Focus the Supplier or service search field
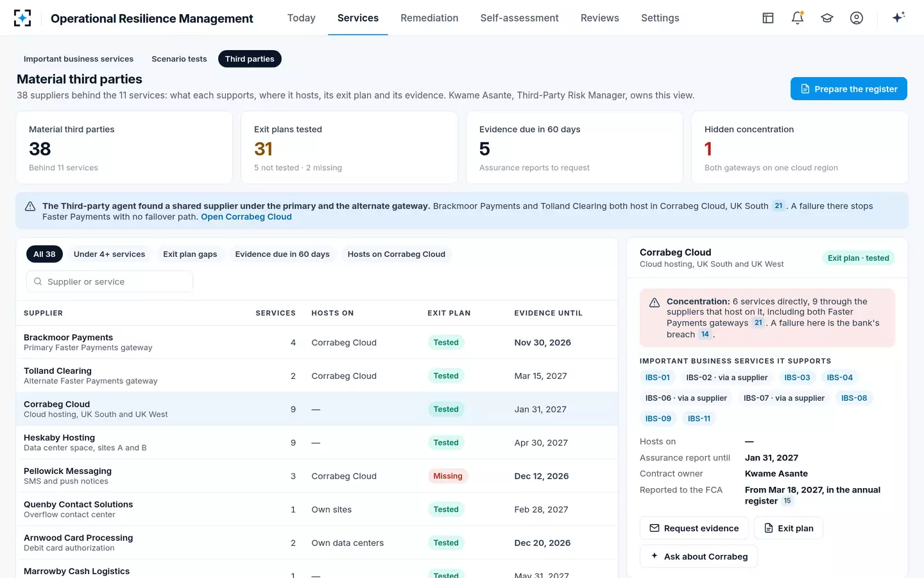Screen dimensions: 924x578 (110, 281)
